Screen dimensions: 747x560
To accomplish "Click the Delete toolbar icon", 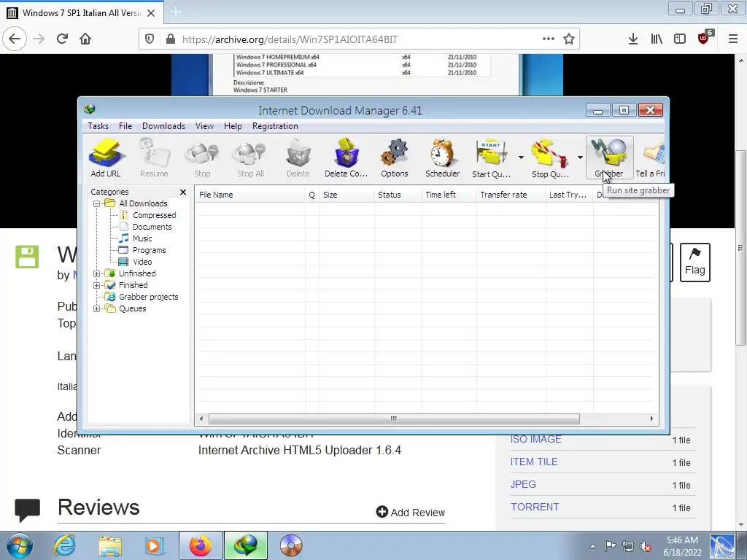I will pos(298,157).
